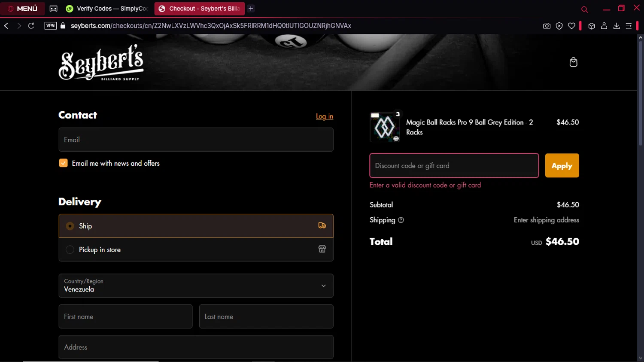
Task: Reload the checkout page
Action: 31,26
